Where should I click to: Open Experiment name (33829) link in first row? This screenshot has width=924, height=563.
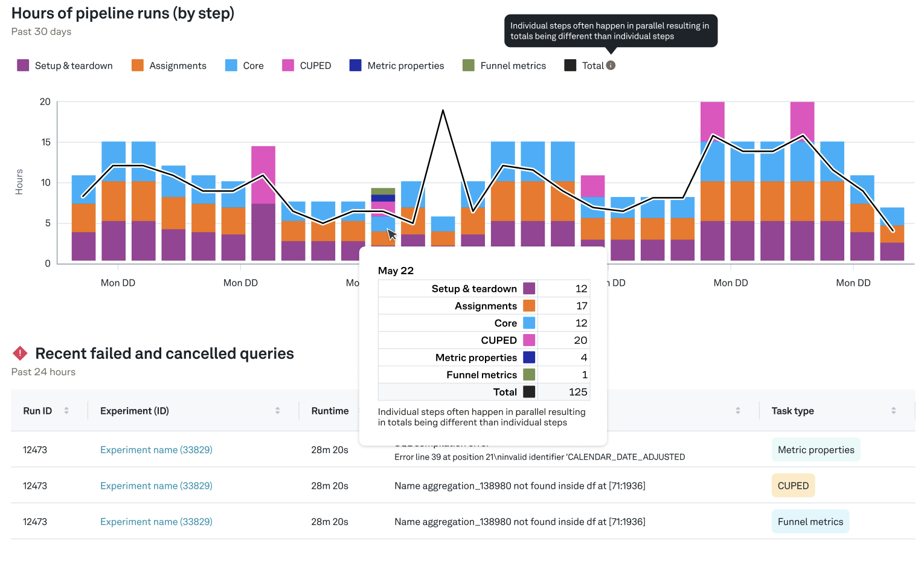pyautogui.click(x=156, y=449)
